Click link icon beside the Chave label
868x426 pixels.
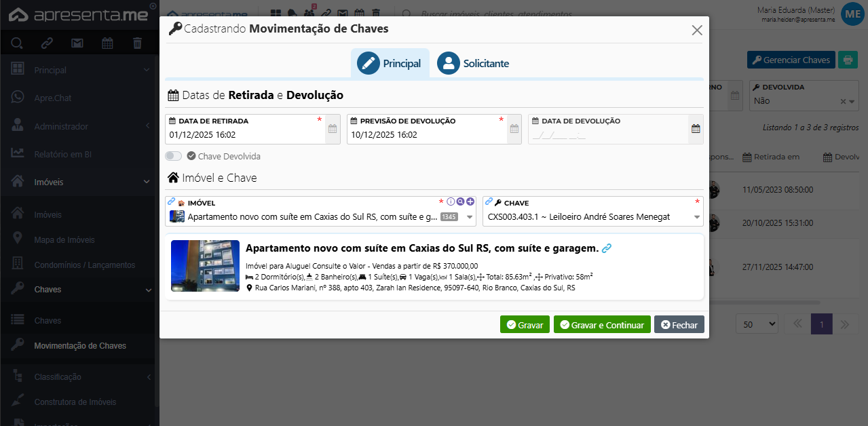click(489, 202)
